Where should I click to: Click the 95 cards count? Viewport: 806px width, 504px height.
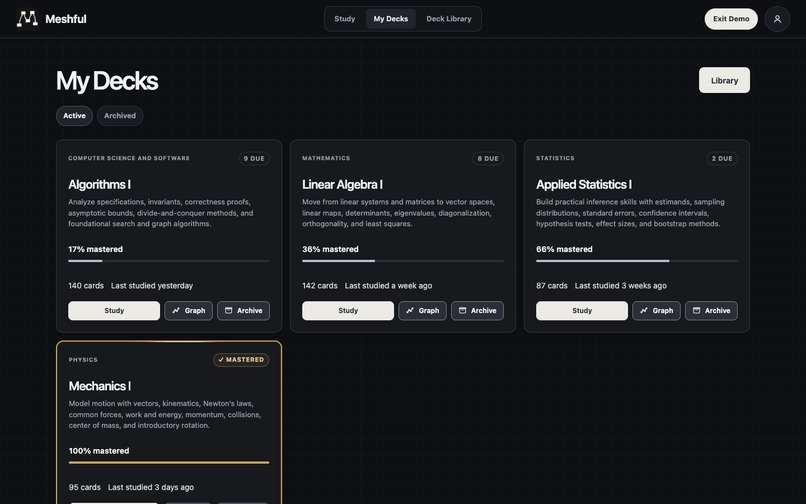point(85,488)
